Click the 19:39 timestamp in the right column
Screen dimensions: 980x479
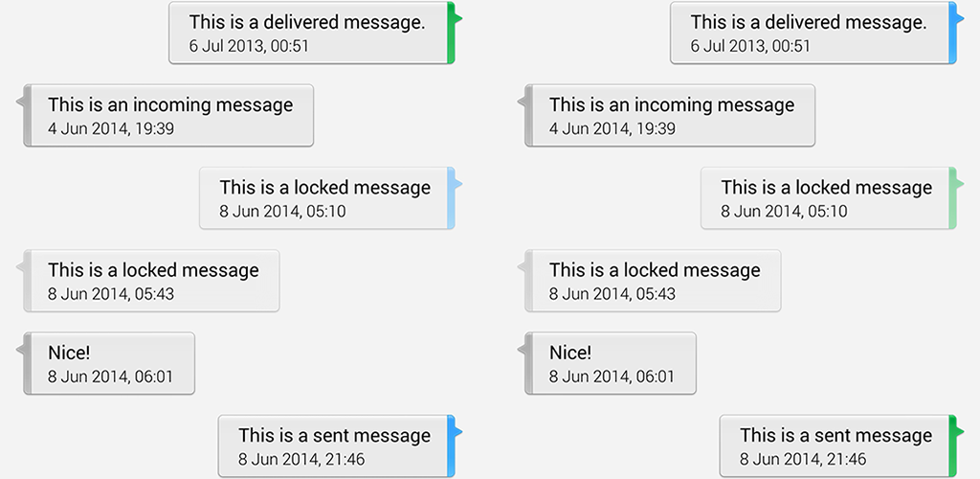tap(612, 128)
